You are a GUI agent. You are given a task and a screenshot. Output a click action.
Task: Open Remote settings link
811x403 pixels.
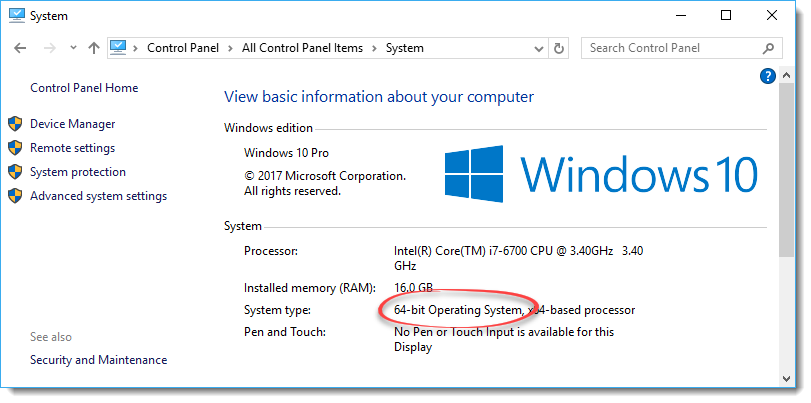[72, 148]
